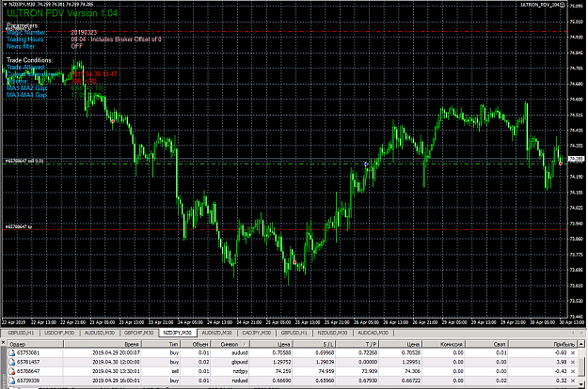This screenshot has width=588, height=389.
Task: Click the orders list scrollbar down arrow
Action: 581,385
